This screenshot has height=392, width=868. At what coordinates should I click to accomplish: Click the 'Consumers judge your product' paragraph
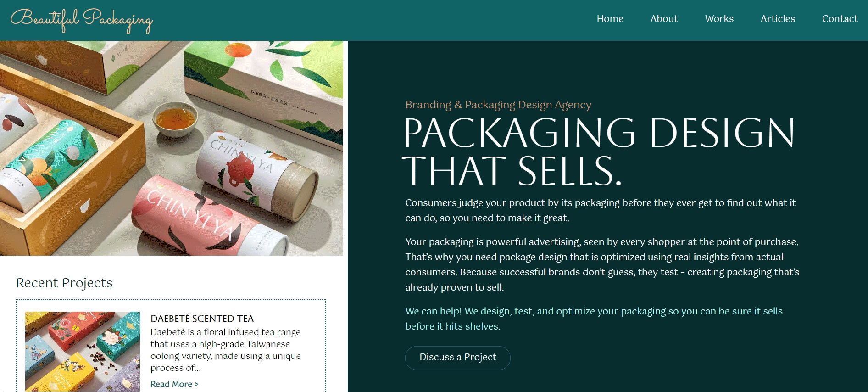(600, 210)
